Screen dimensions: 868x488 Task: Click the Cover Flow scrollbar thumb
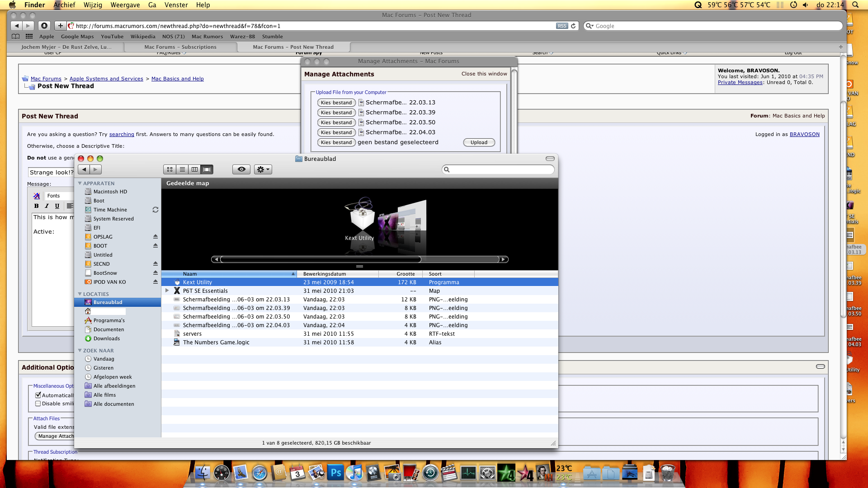(x=321, y=259)
